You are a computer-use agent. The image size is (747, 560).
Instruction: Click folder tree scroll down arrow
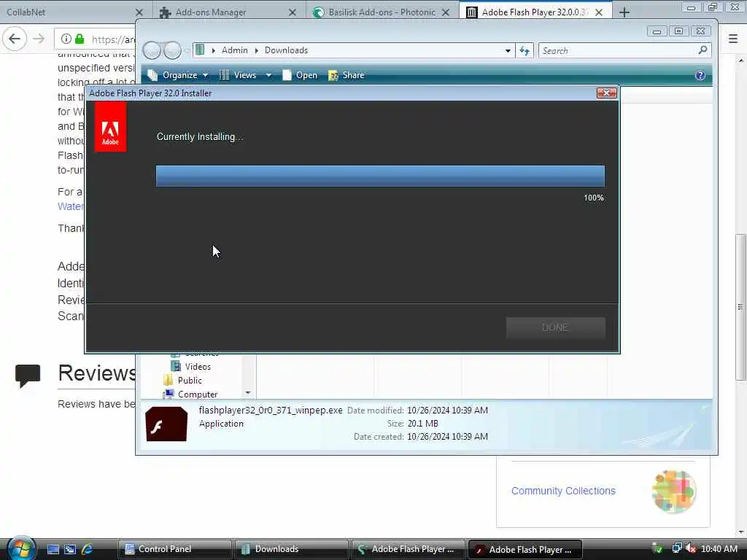tap(248, 393)
